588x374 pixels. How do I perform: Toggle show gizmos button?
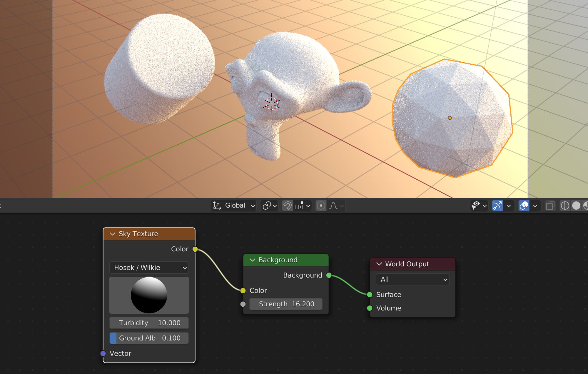pos(497,206)
